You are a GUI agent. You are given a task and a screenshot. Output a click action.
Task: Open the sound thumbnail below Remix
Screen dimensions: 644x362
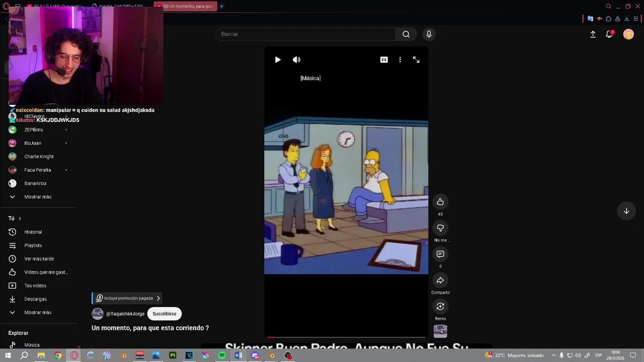tap(440, 331)
